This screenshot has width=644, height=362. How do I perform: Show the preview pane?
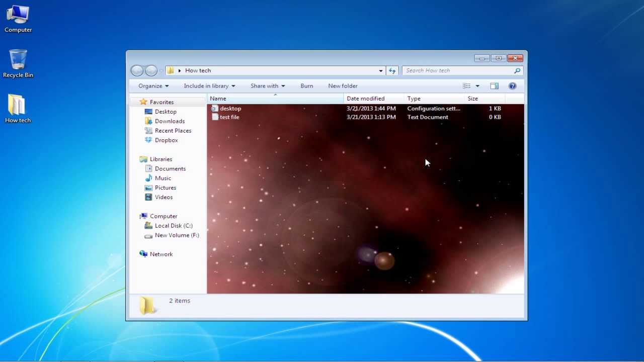tap(494, 86)
